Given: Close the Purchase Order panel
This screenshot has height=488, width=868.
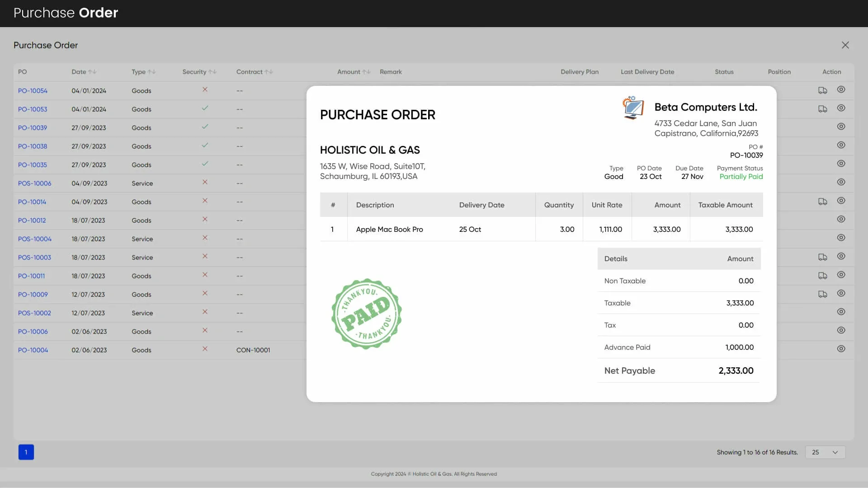Looking at the screenshot, I should tap(845, 45).
